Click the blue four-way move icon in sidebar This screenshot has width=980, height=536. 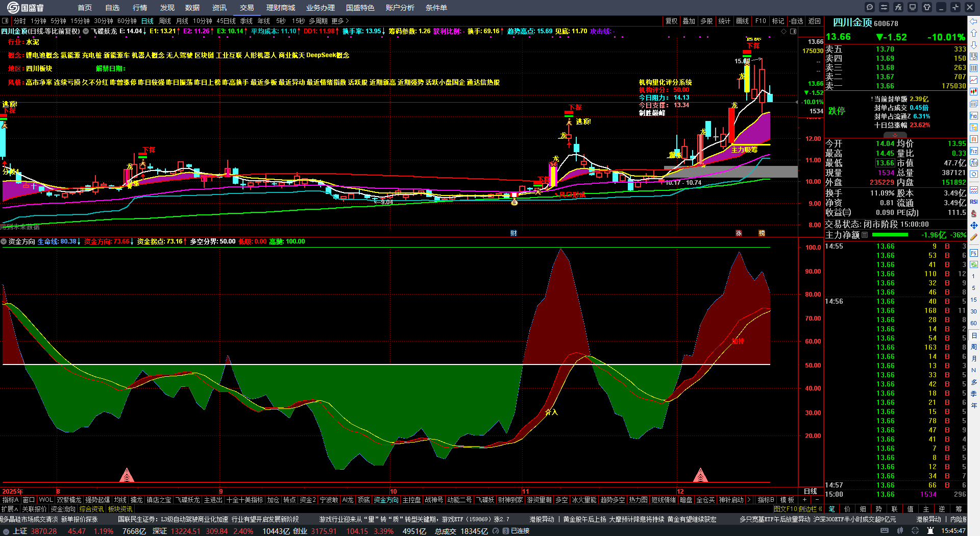[x=974, y=225]
